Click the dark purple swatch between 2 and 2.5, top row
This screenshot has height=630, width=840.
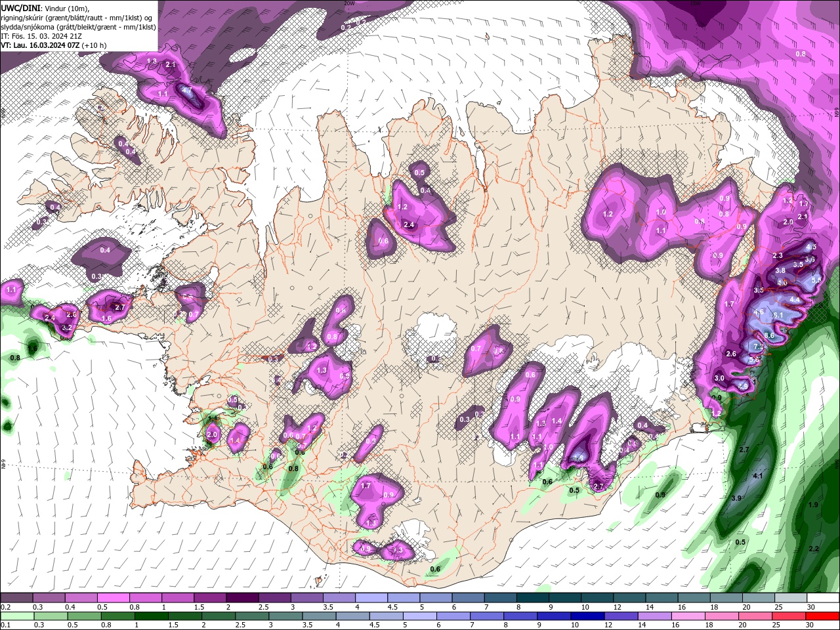(242, 598)
